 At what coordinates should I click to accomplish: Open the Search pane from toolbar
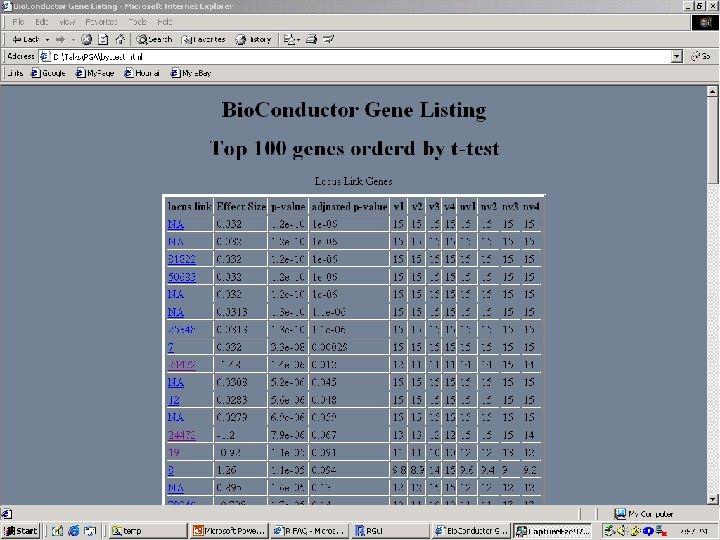[x=154, y=39]
